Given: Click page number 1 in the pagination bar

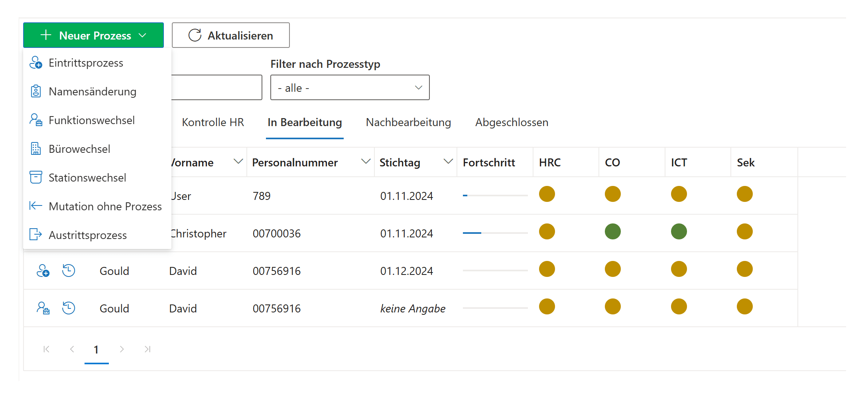Looking at the screenshot, I should coord(96,349).
